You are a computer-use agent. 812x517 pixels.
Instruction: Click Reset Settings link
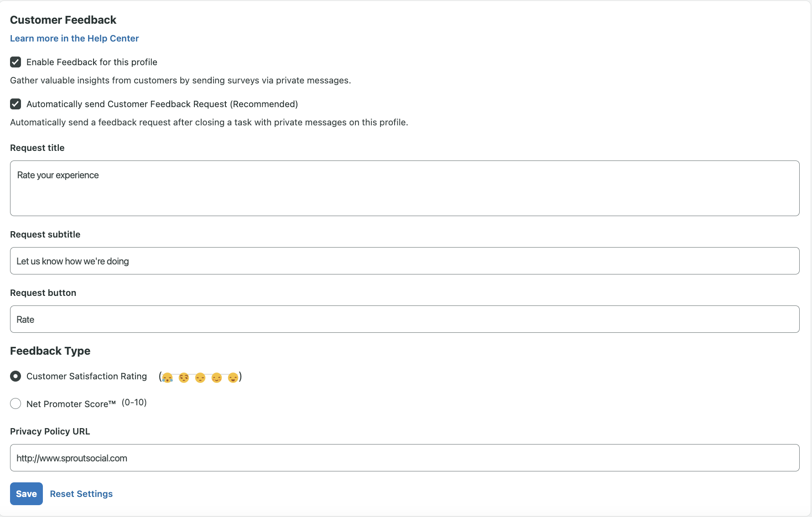coord(81,494)
